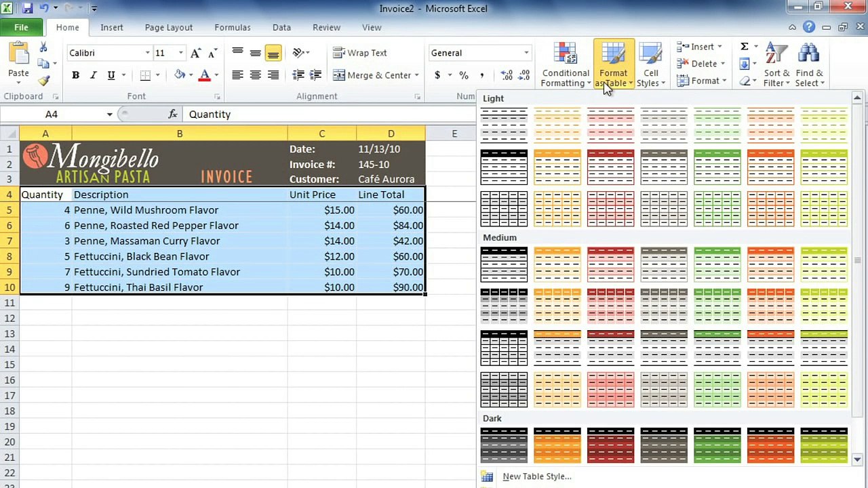Toggle Center text alignment
The width and height of the screenshot is (868, 488).
[x=255, y=75]
